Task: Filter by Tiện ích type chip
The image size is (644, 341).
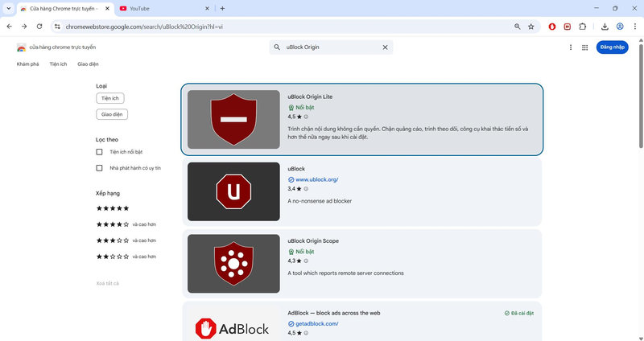Action: pyautogui.click(x=110, y=98)
